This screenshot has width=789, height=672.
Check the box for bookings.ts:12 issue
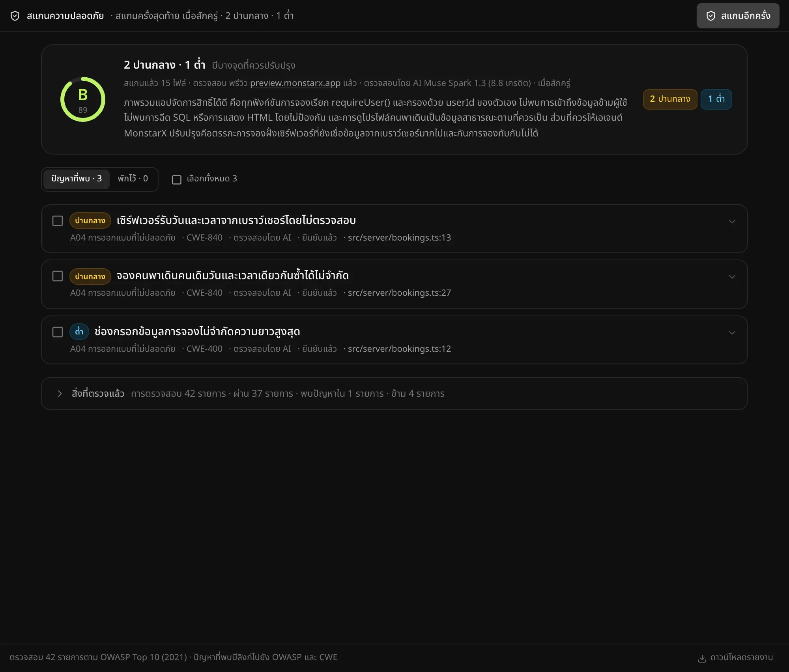[58, 332]
